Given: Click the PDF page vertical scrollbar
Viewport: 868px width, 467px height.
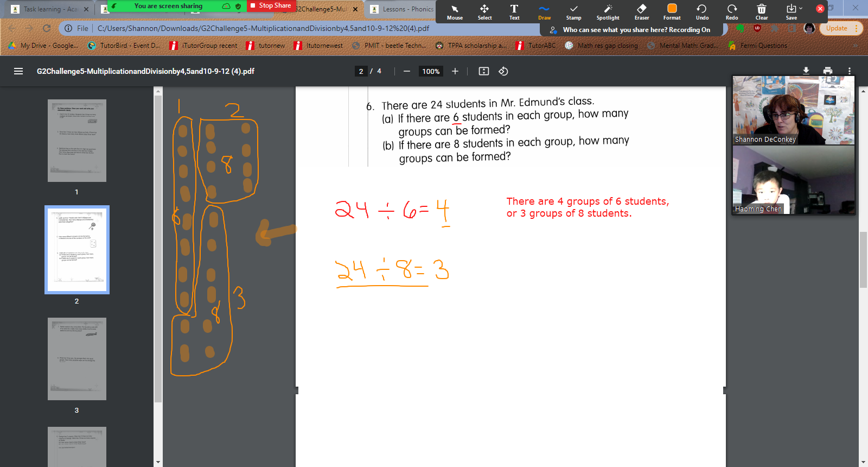Looking at the screenshot, I should pos(863,260).
